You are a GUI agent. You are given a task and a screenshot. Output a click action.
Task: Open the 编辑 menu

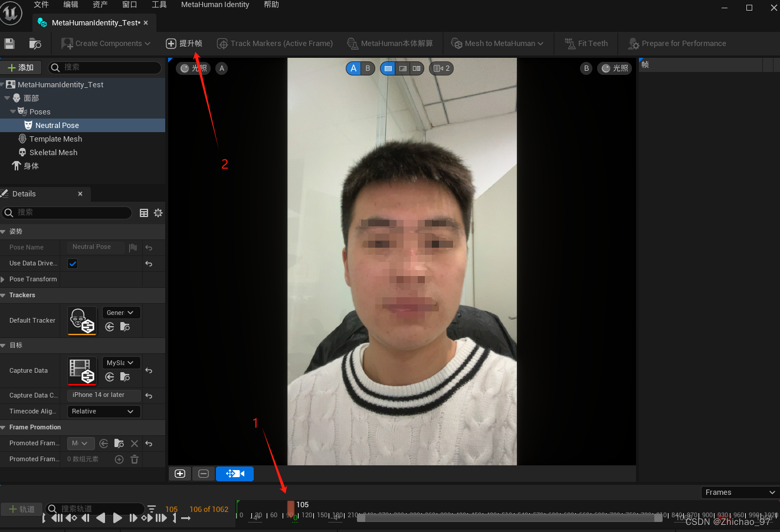(71, 5)
